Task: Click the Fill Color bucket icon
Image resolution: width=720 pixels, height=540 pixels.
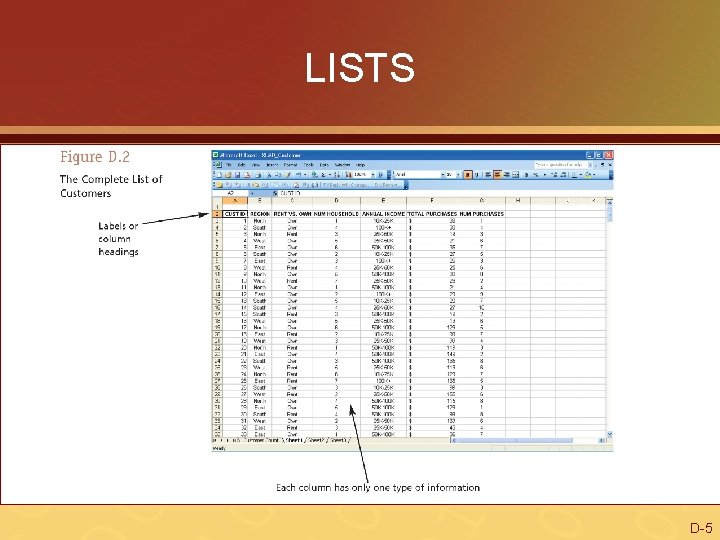Action: click(x=588, y=174)
